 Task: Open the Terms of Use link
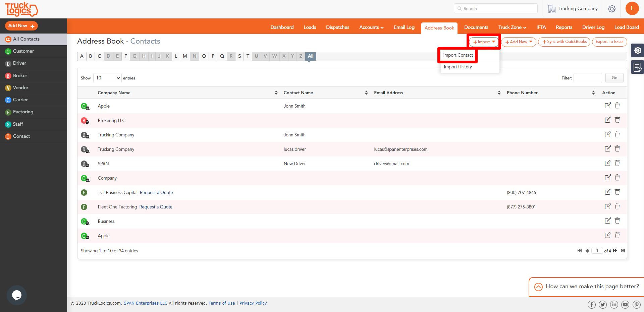tap(221, 303)
